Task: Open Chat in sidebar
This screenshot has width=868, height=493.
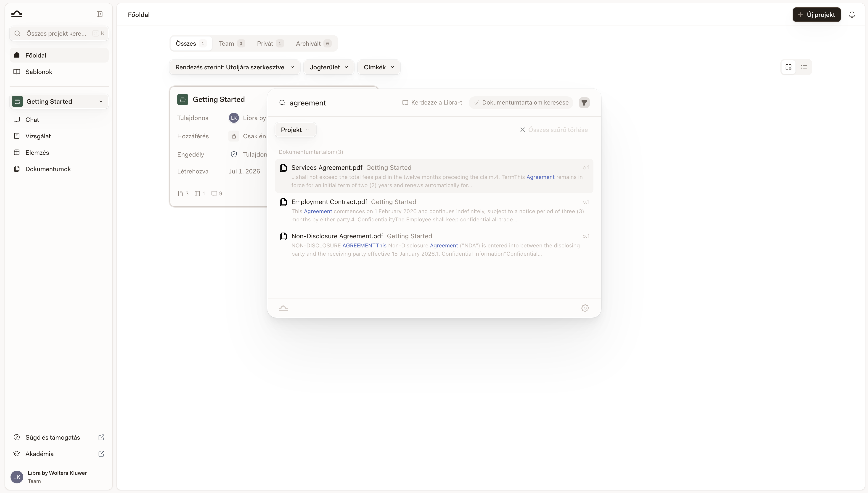Action: pyautogui.click(x=59, y=120)
